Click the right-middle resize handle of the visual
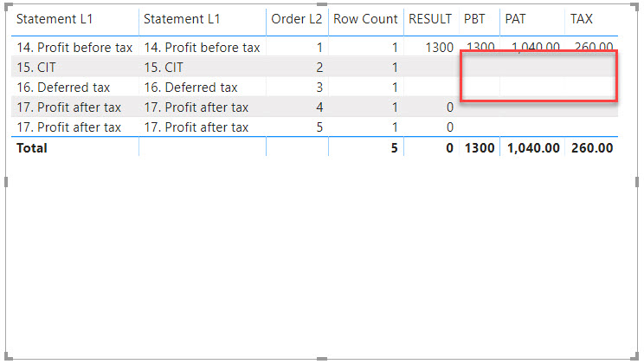 click(637, 182)
